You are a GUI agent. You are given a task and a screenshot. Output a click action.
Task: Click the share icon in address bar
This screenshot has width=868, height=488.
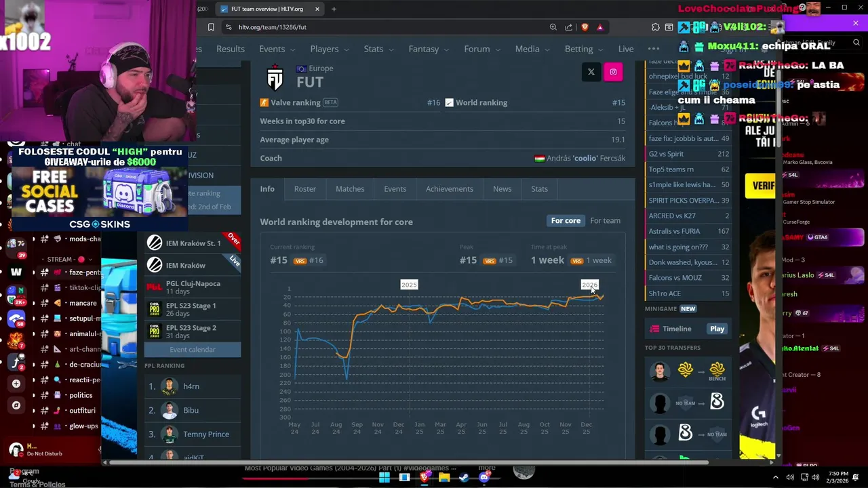point(568,27)
